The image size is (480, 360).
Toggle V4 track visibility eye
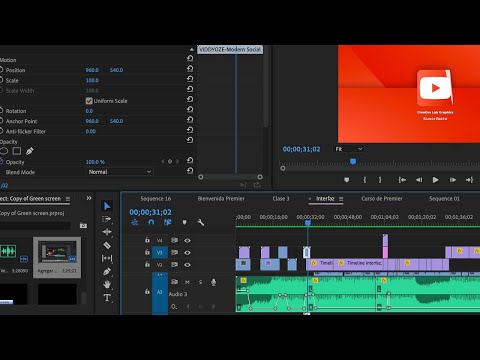tap(187, 240)
